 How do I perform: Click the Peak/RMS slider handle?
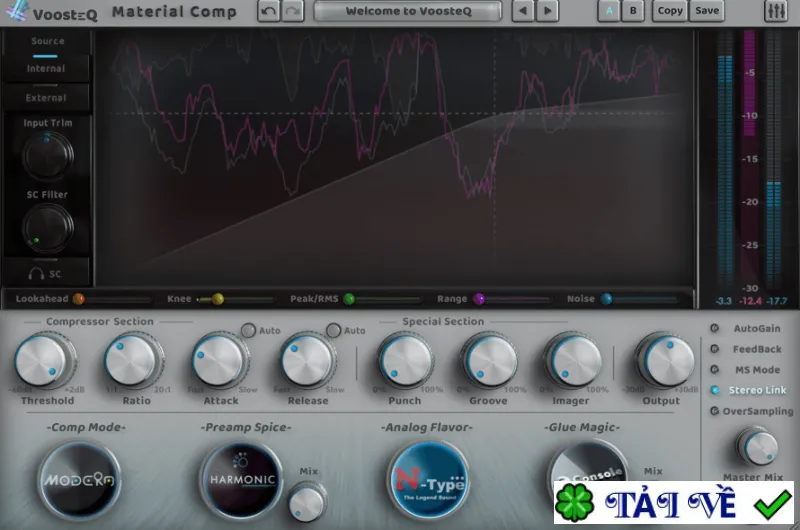349,299
